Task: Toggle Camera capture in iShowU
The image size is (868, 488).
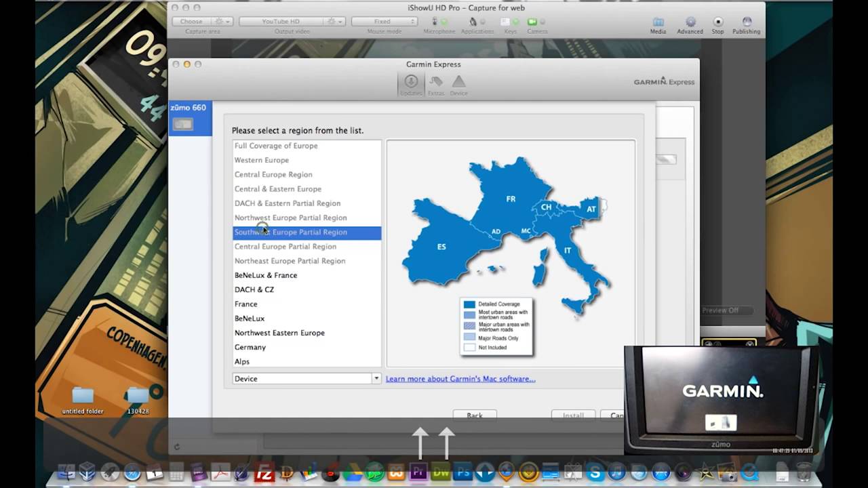Action: tap(537, 25)
